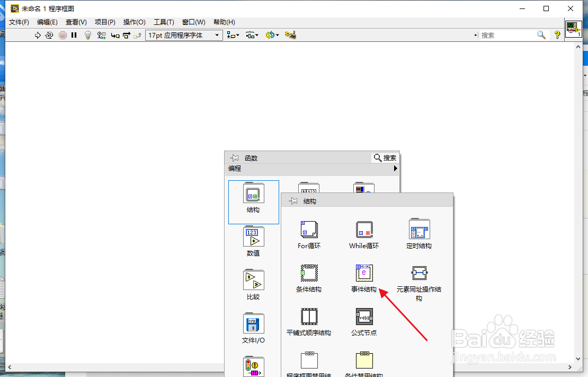This screenshot has height=377, width=588.
Task: Click the 搜索 search input field in toolbar
Action: pos(508,36)
